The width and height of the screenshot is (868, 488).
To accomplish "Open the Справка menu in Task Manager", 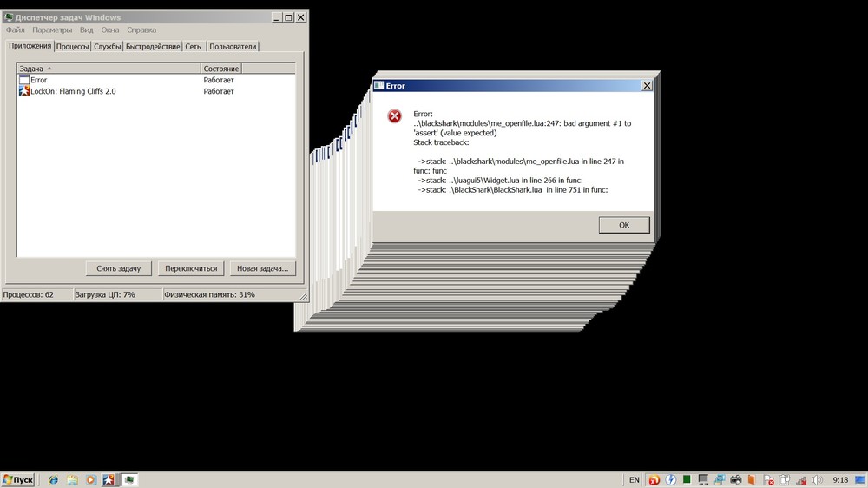I will tap(141, 30).
